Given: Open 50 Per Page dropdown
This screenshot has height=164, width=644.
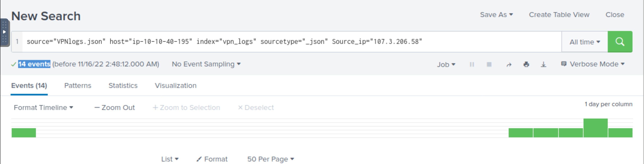Looking at the screenshot, I should point(270,159).
